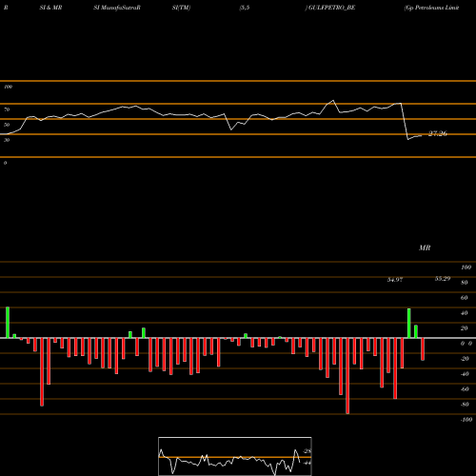Select the 'SI(TM)' header text

click(181, 8)
